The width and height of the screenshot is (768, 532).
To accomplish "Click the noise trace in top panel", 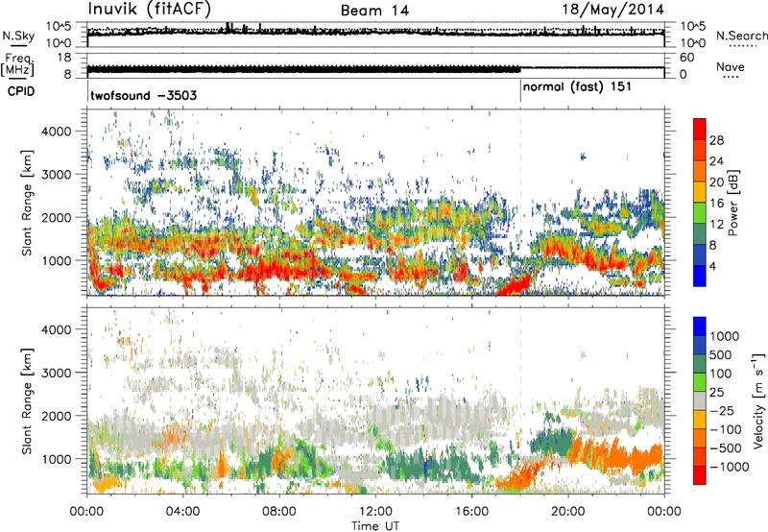I will click(375, 32).
